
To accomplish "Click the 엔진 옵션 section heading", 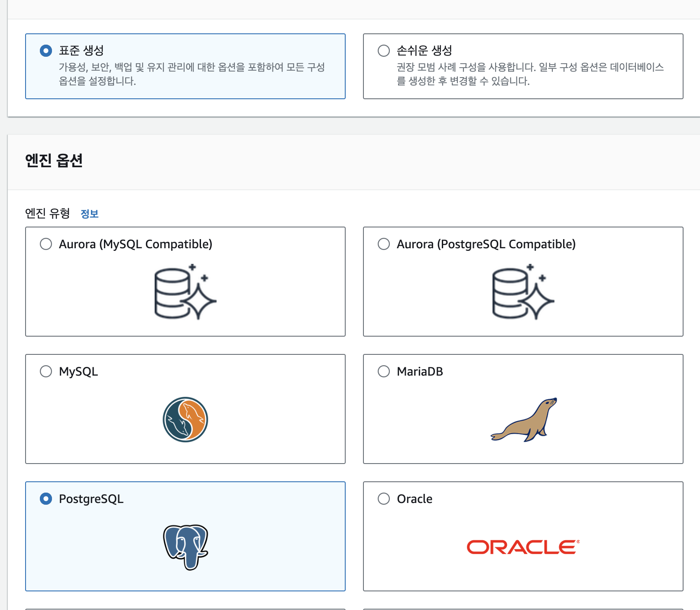I will [x=54, y=160].
